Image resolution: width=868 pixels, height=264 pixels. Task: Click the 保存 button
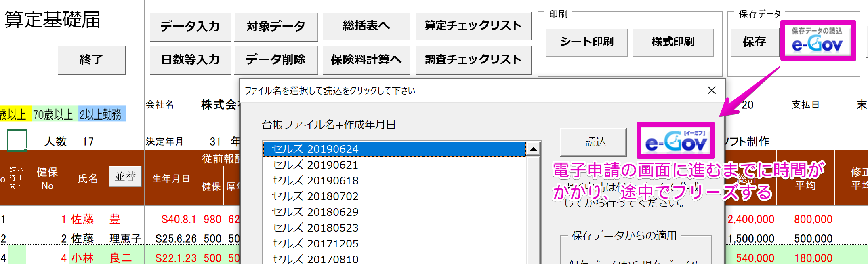(755, 42)
